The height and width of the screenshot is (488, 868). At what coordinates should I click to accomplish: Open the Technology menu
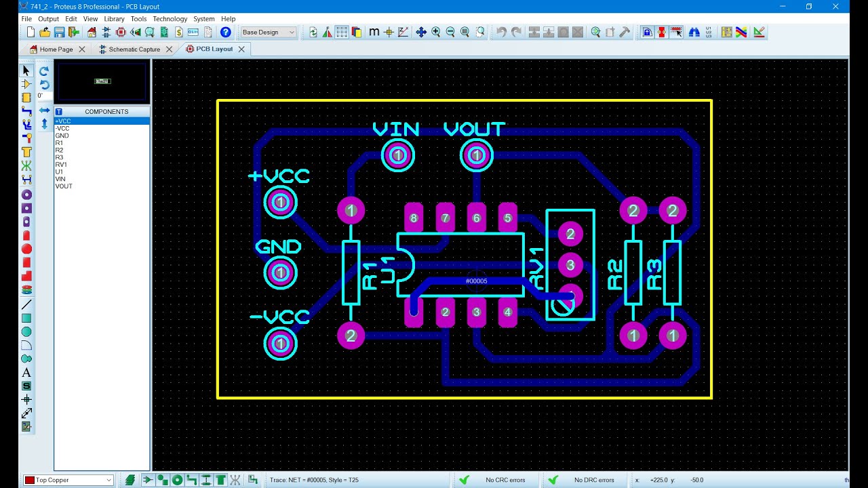click(x=170, y=19)
